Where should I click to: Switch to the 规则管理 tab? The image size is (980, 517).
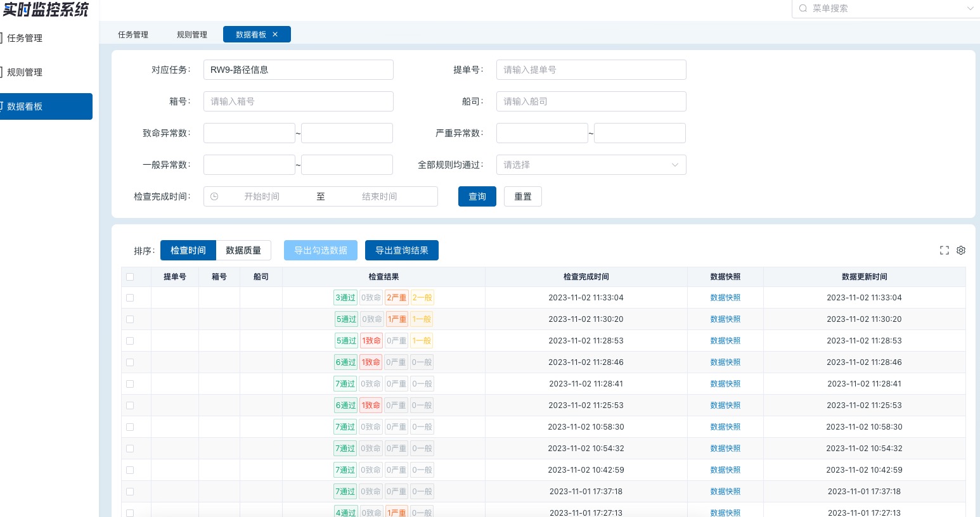pyautogui.click(x=192, y=34)
